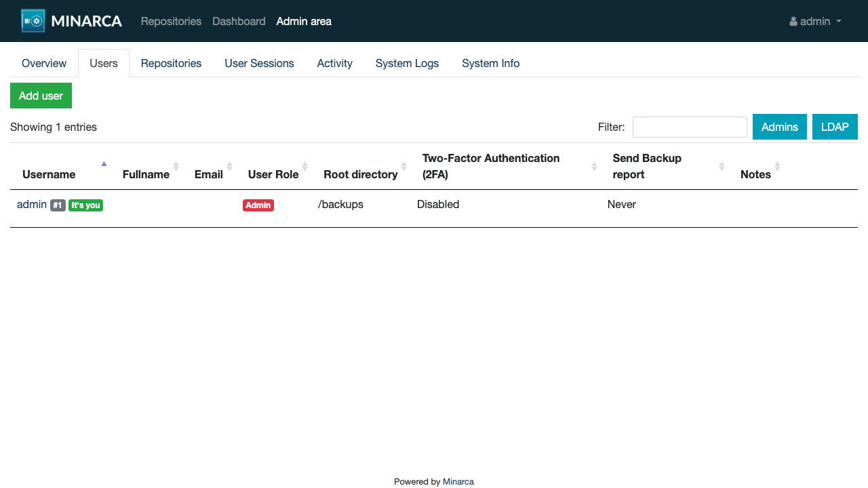Click the Minarca logo icon
This screenshot has height=488, width=868.
coord(33,21)
